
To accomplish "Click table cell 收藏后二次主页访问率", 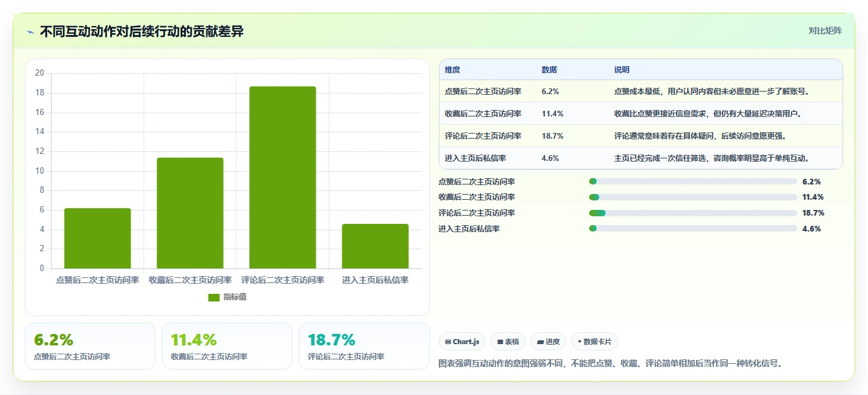I will click(483, 114).
